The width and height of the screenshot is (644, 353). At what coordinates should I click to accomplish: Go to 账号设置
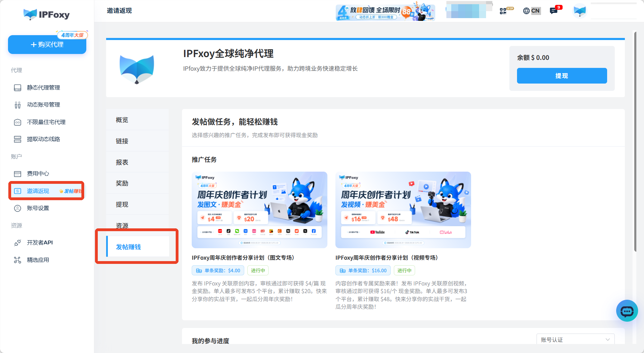(38, 208)
